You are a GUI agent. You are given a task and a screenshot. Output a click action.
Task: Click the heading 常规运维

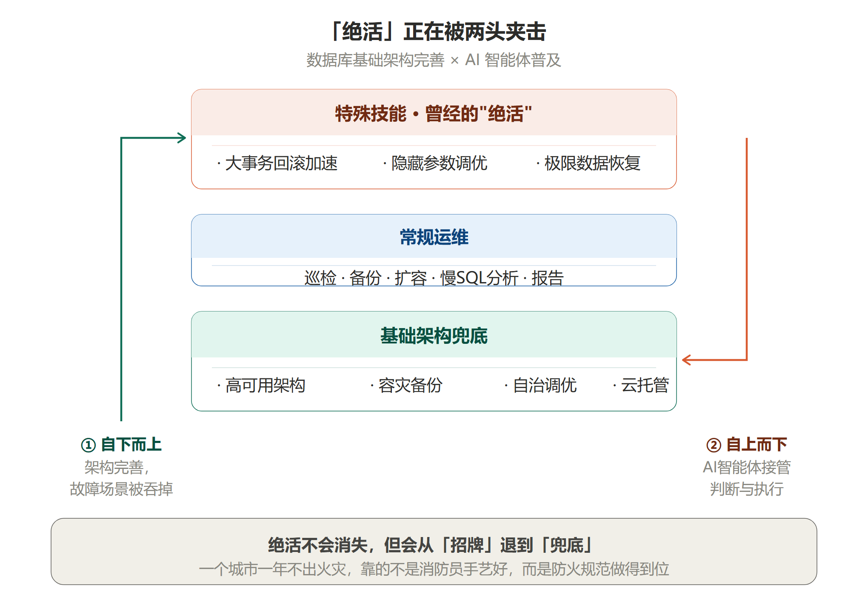(x=434, y=237)
